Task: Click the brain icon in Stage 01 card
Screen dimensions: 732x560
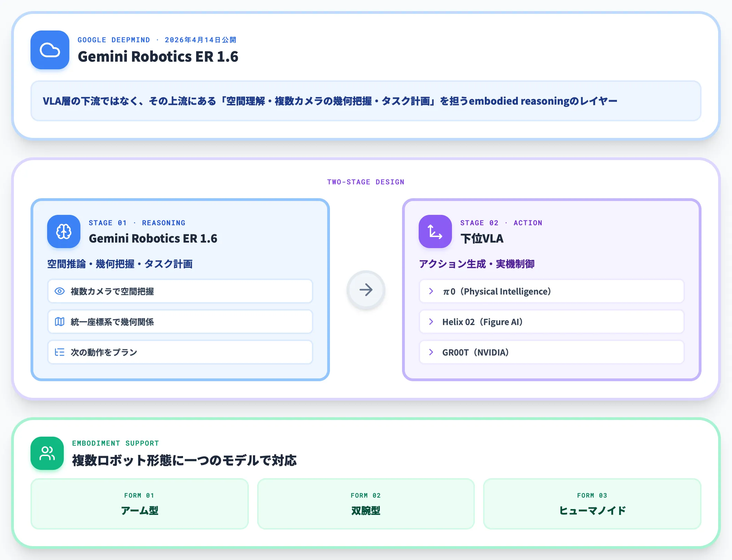Action: [x=64, y=231]
